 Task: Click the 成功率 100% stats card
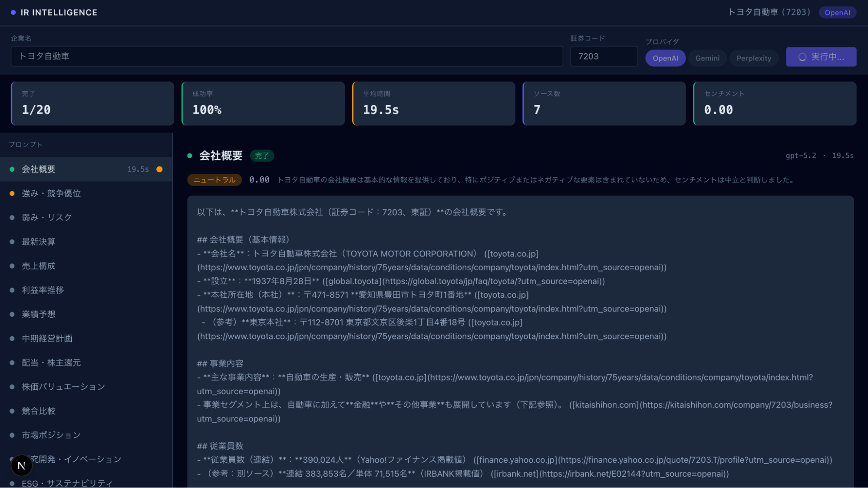coord(263,103)
